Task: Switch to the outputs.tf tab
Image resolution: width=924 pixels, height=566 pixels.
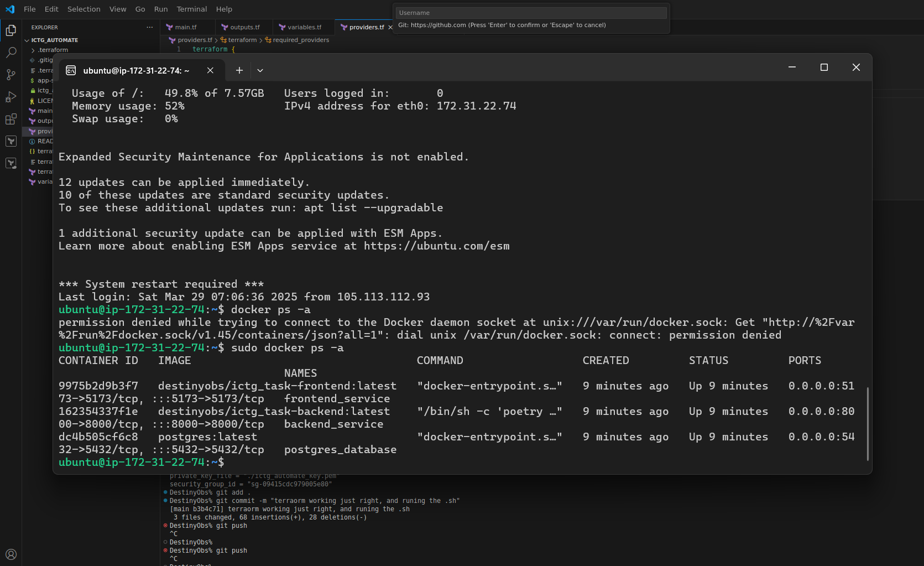Action: click(244, 27)
